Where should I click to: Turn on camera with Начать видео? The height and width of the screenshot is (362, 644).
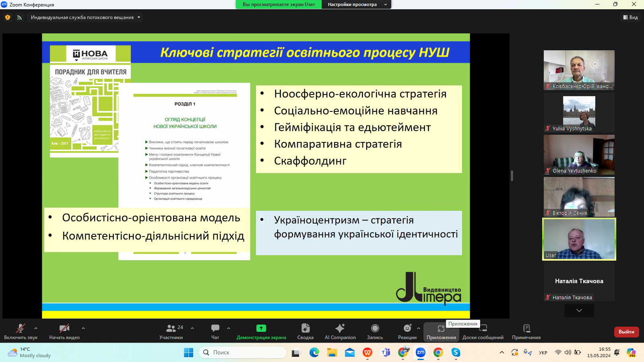point(64,329)
